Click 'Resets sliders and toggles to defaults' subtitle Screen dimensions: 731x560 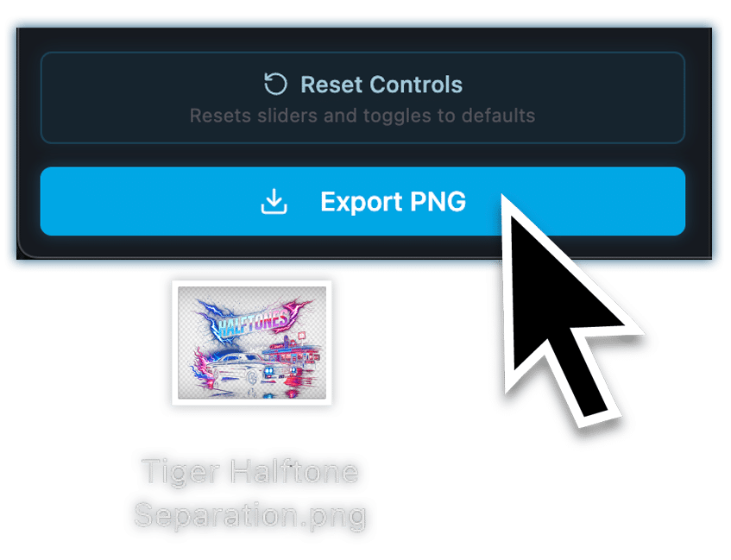362,116
